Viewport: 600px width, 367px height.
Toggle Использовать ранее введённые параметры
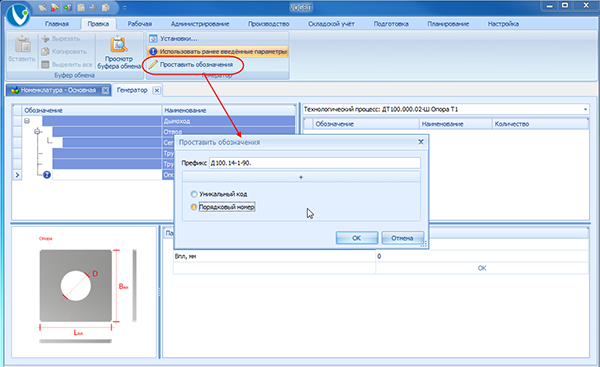click(x=218, y=51)
